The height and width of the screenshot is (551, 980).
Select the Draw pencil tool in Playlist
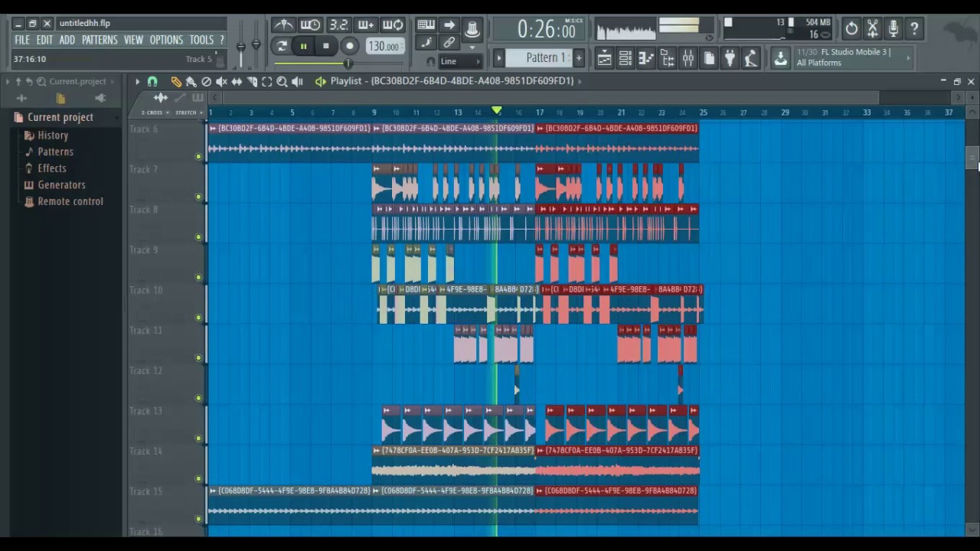(176, 81)
